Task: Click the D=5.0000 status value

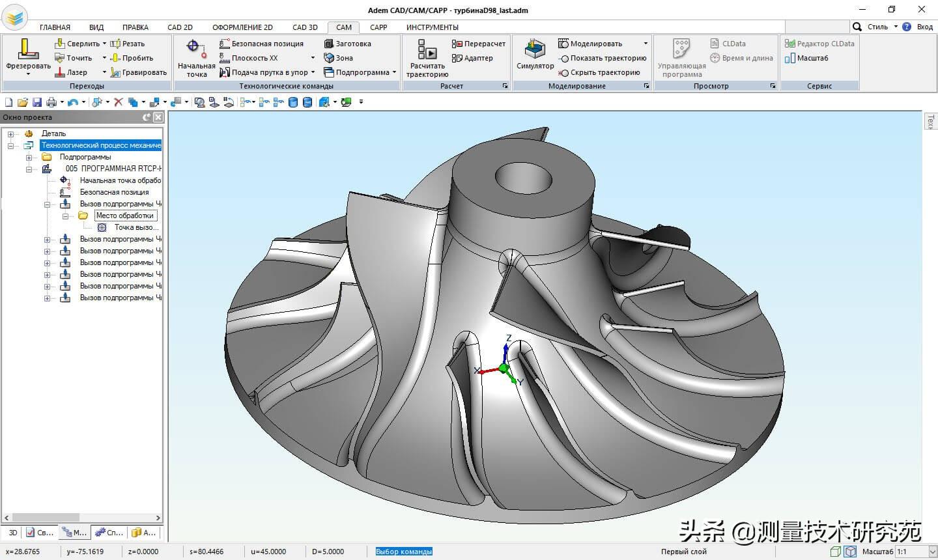Action: pyautogui.click(x=328, y=552)
